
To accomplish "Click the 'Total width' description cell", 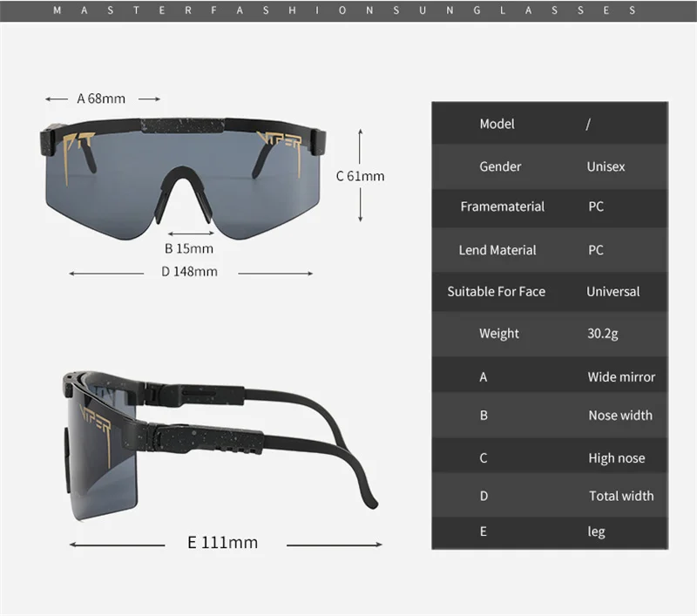I will click(x=621, y=496).
